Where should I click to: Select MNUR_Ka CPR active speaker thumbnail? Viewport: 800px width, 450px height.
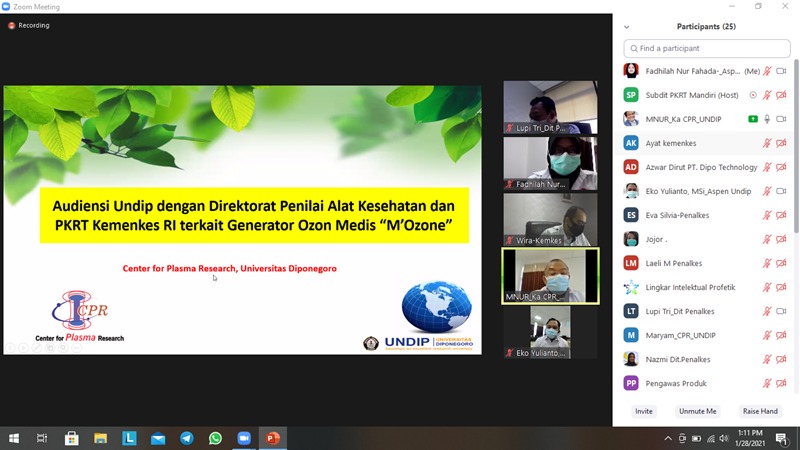click(x=550, y=276)
